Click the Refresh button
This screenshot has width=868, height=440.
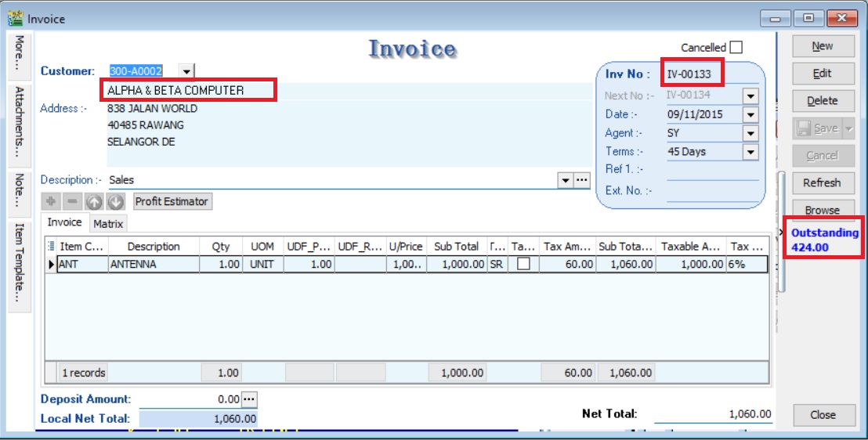pos(823,182)
